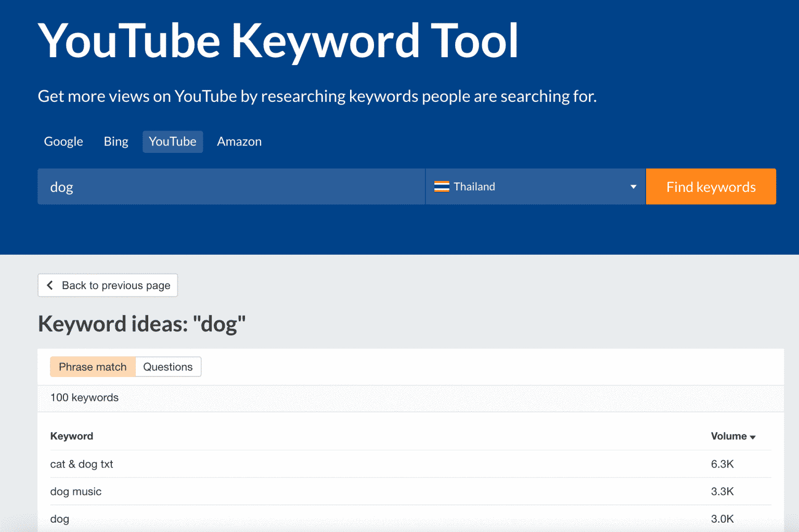Select keyword 'cat & dog txt'
799x532 pixels.
tap(82, 464)
